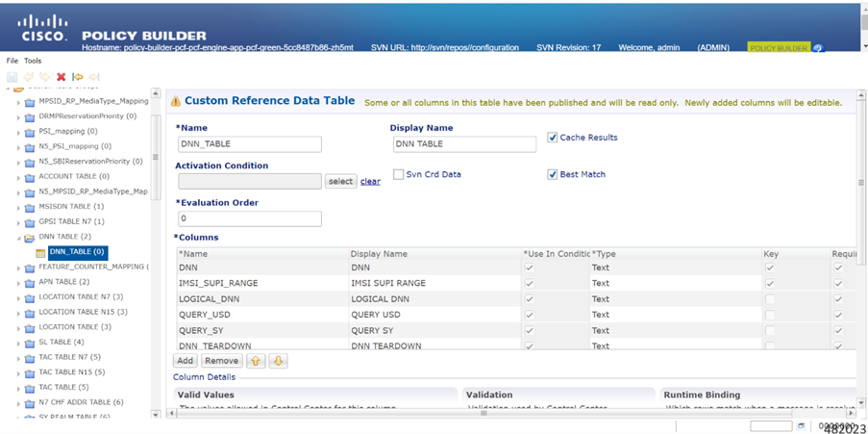The width and height of the screenshot is (868, 434).
Task: Click the clear link
Action: pyautogui.click(x=370, y=181)
